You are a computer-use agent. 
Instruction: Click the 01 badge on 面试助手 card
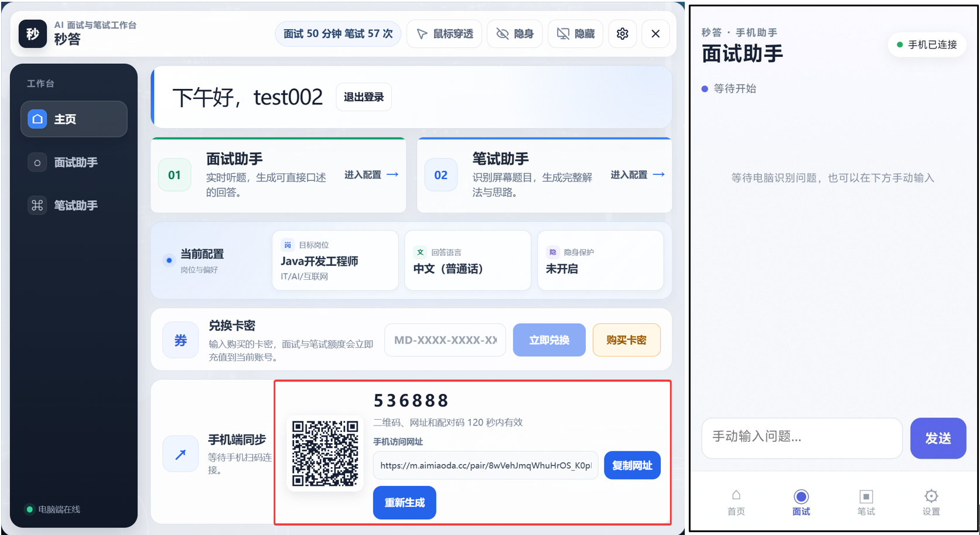[175, 175]
